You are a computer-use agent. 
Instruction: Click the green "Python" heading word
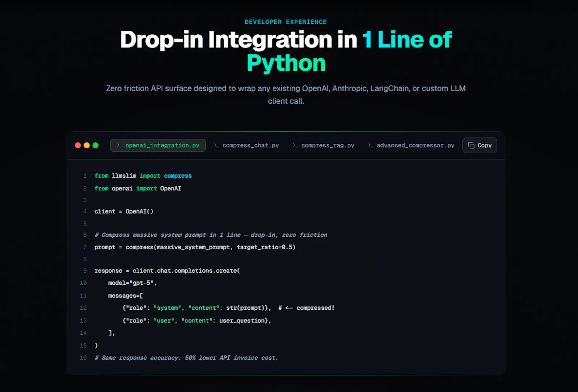click(286, 64)
